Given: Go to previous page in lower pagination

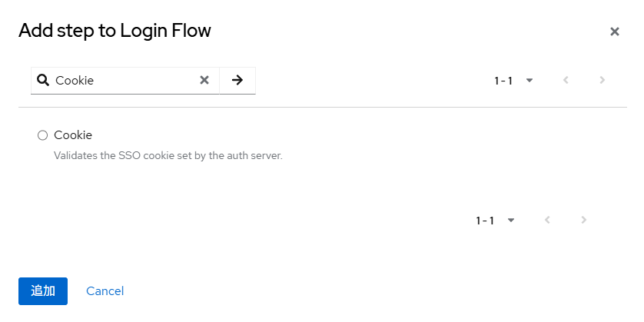Looking at the screenshot, I should point(547,220).
